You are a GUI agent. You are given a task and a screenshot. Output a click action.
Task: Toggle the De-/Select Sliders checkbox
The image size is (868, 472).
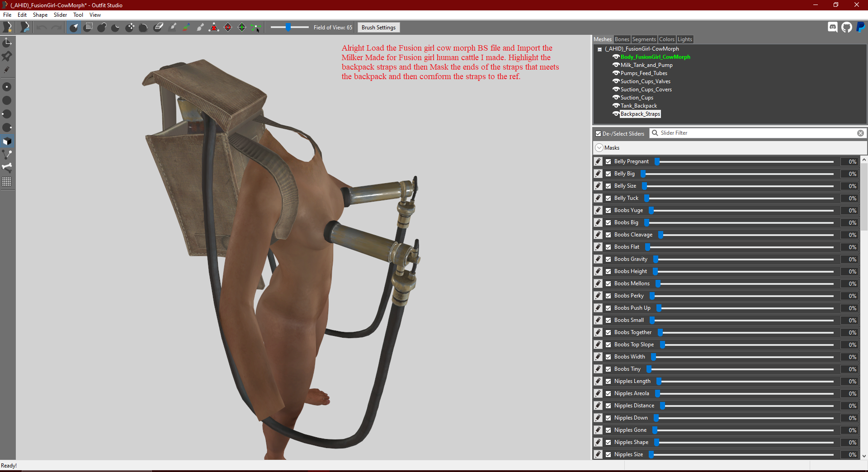tap(599, 133)
